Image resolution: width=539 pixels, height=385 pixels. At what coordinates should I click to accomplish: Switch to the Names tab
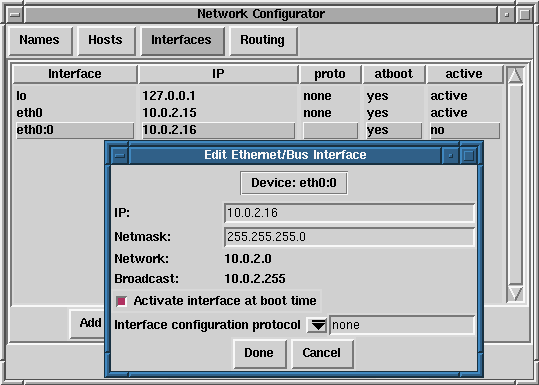click(x=41, y=41)
